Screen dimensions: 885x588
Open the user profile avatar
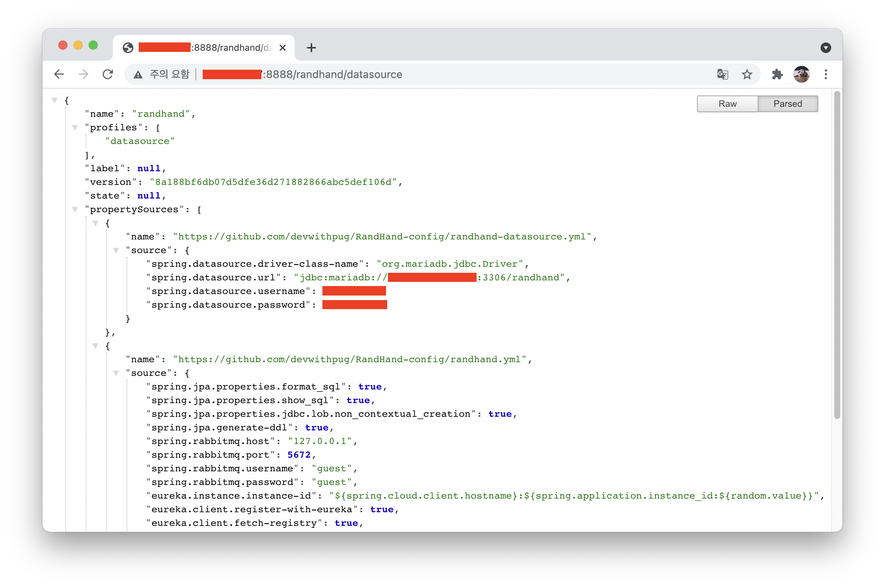pos(801,74)
